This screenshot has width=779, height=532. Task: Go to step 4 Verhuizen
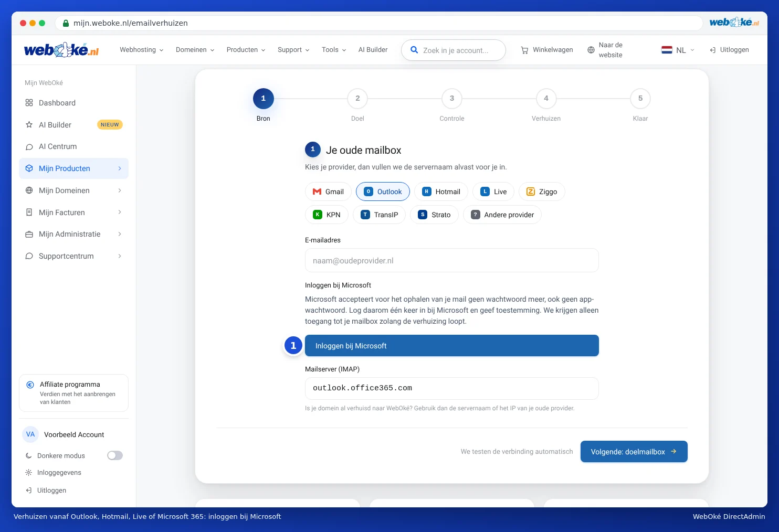[x=546, y=99]
